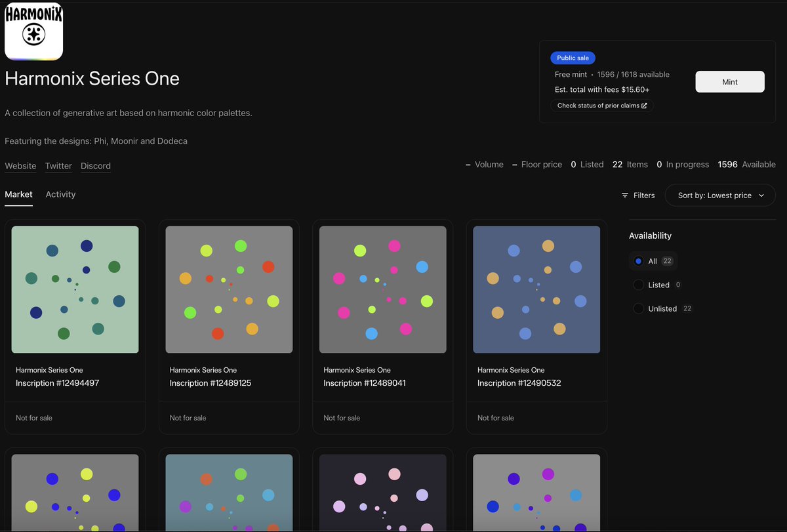Open the Discord link
This screenshot has width=787, height=532.
click(x=96, y=166)
